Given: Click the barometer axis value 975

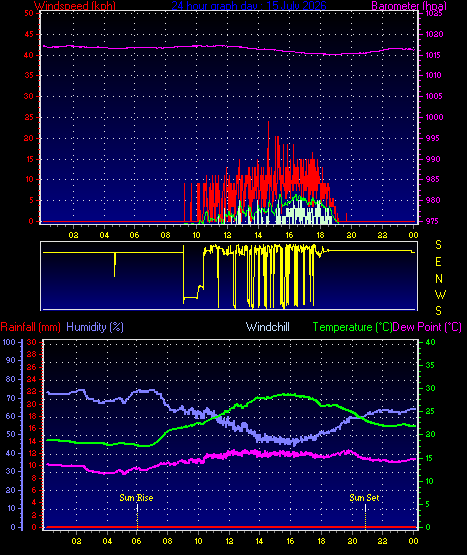Looking at the screenshot, I should point(433,221).
